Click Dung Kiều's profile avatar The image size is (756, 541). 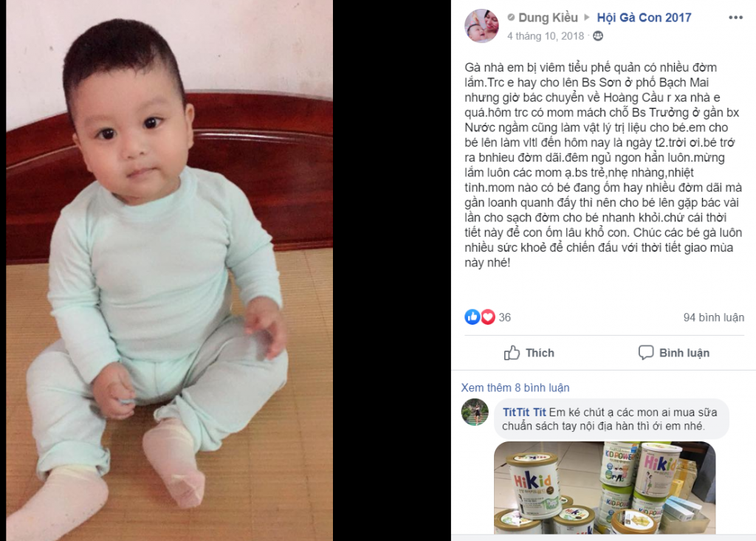(481, 26)
